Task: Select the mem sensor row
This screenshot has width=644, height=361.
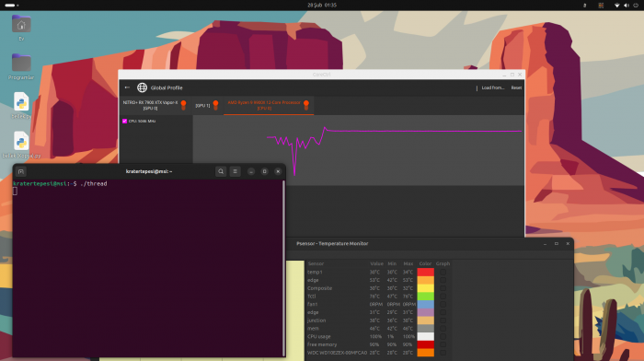Action: (x=379, y=329)
